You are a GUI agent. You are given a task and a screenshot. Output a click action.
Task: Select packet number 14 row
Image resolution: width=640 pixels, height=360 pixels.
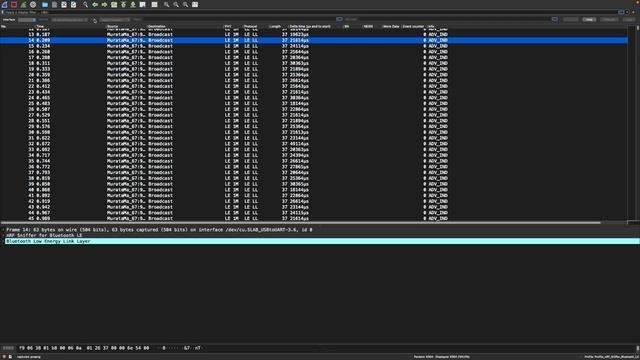click(313, 40)
